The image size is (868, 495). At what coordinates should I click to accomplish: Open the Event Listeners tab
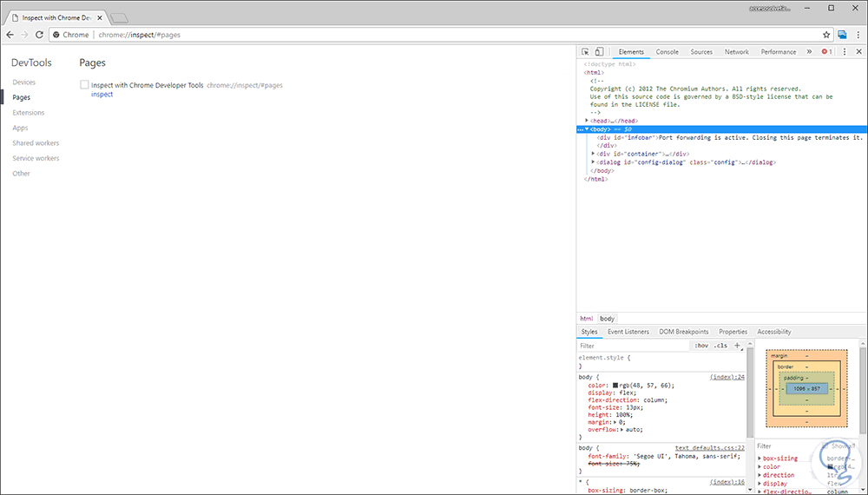[628, 332]
